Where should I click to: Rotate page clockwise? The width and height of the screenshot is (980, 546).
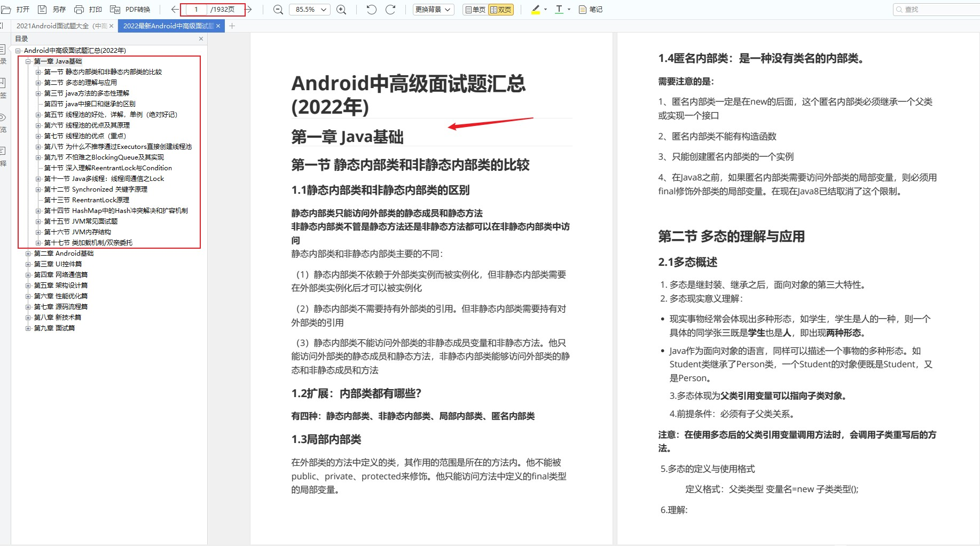(390, 10)
